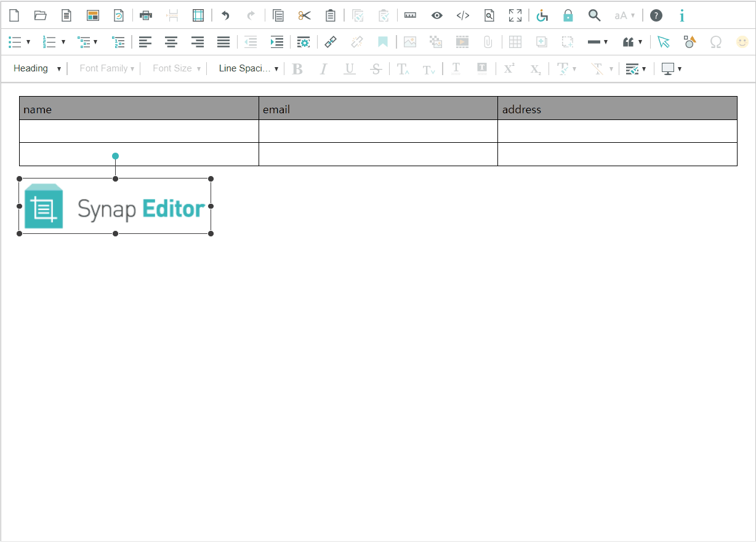Undo the last action
756x546 pixels.
[x=225, y=15]
